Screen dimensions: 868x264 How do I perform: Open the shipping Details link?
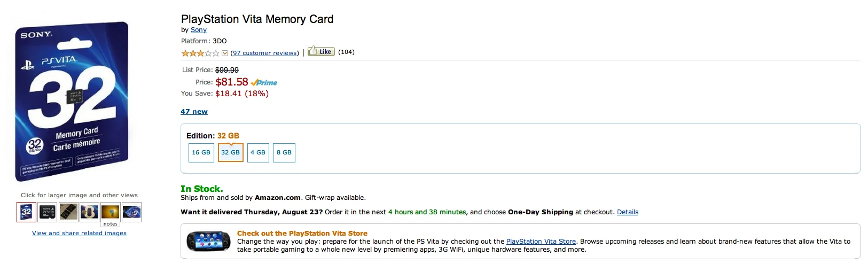tap(628, 212)
